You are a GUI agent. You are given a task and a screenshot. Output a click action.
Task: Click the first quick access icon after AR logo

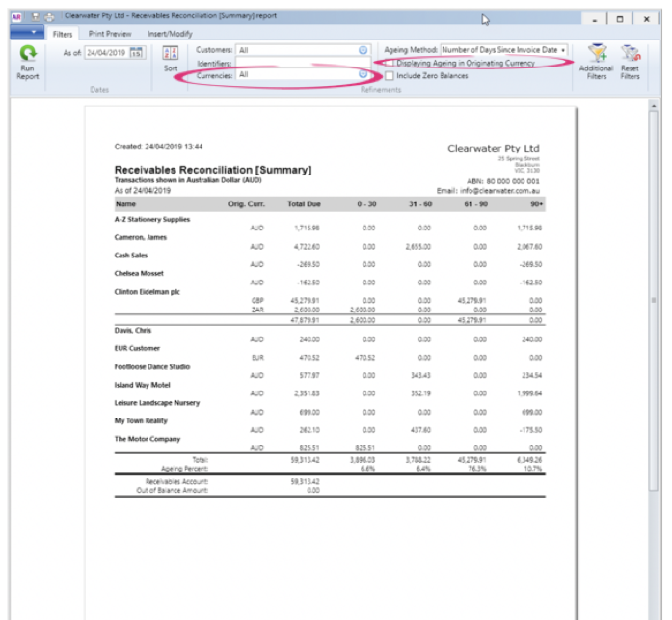[35, 17]
